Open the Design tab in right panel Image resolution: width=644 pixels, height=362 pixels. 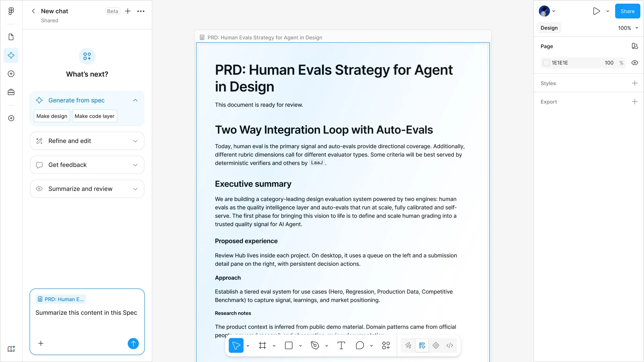[x=549, y=28]
